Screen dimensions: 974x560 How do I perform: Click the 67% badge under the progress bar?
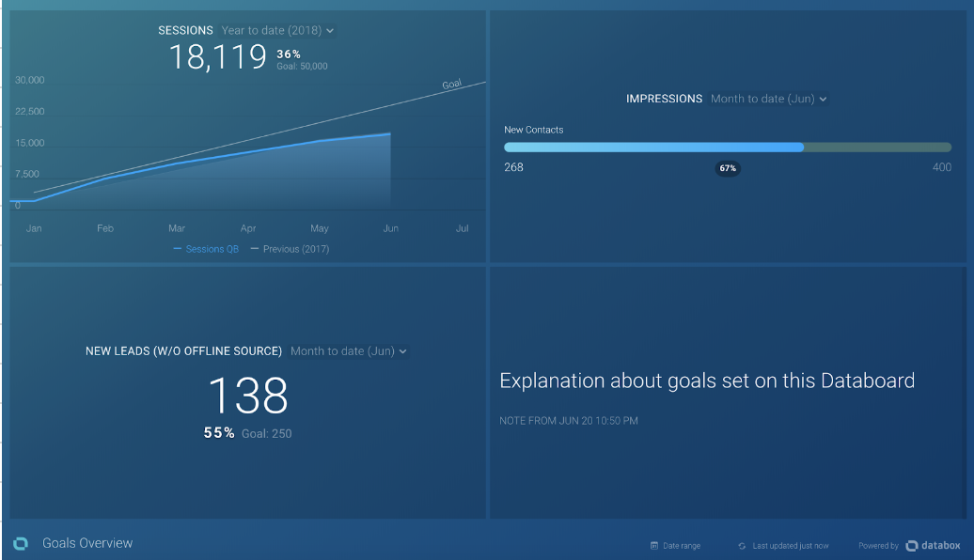click(x=728, y=168)
